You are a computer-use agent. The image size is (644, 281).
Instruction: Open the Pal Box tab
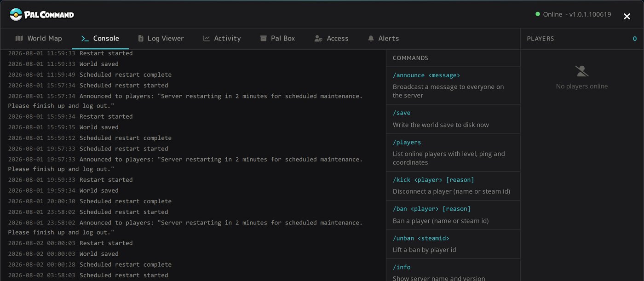pos(277,39)
